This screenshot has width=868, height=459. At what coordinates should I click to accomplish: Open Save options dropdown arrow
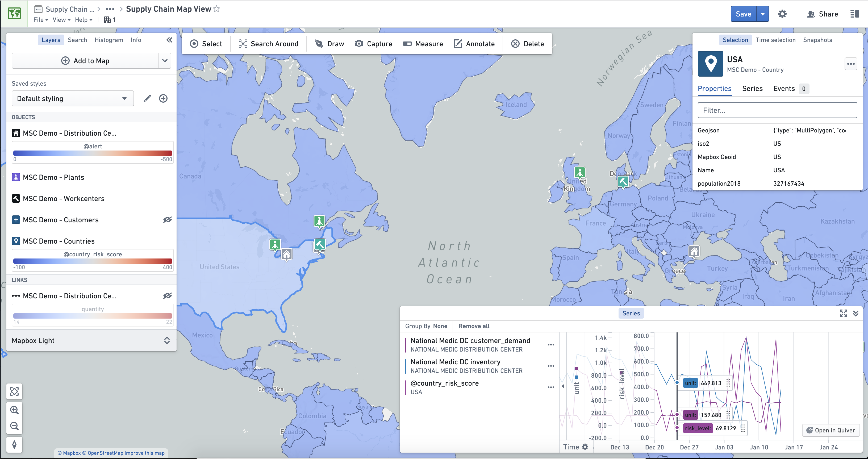pyautogui.click(x=762, y=14)
